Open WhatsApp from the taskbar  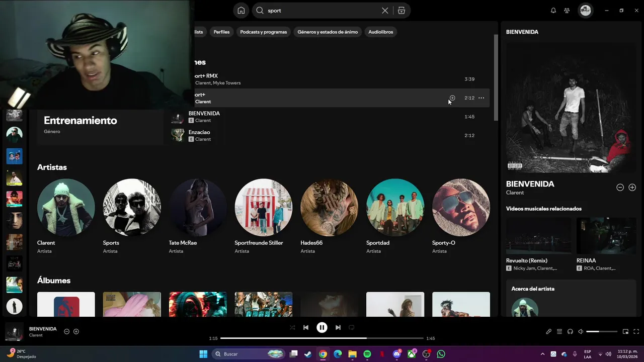[x=441, y=354]
